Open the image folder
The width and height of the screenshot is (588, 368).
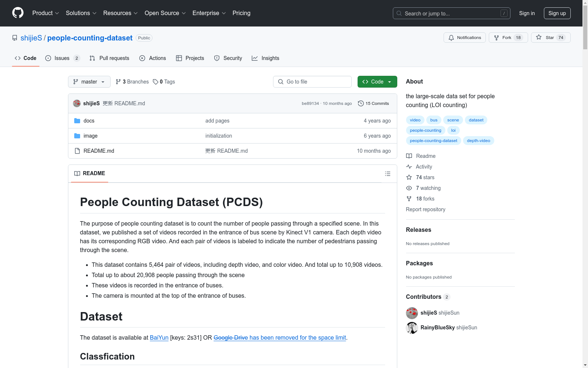90,136
